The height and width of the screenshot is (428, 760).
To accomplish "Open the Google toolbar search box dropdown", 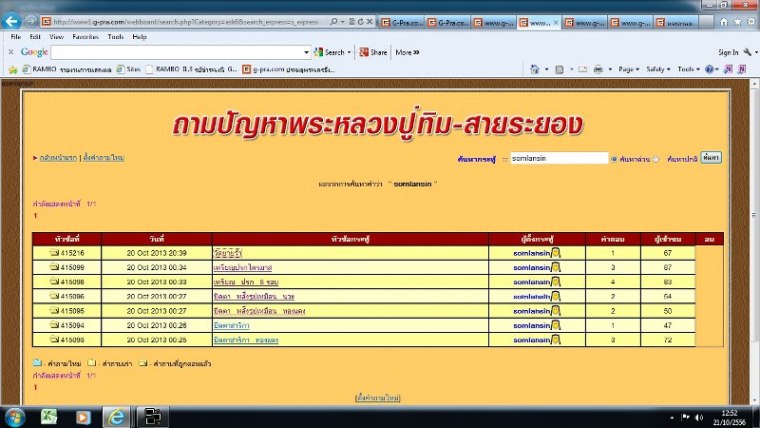I will tap(306, 52).
